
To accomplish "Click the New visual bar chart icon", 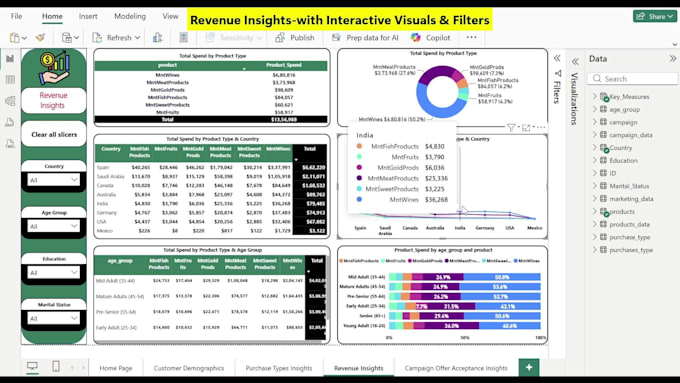I will click(x=158, y=38).
